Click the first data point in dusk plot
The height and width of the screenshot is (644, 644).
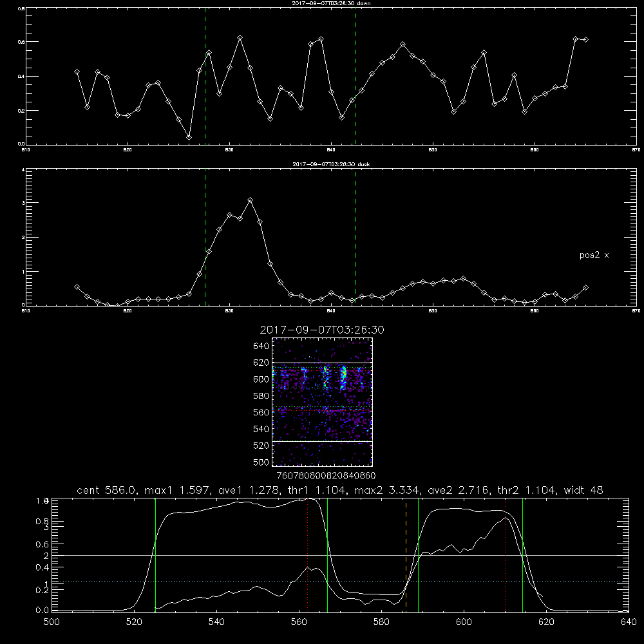[x=77, y=287]
